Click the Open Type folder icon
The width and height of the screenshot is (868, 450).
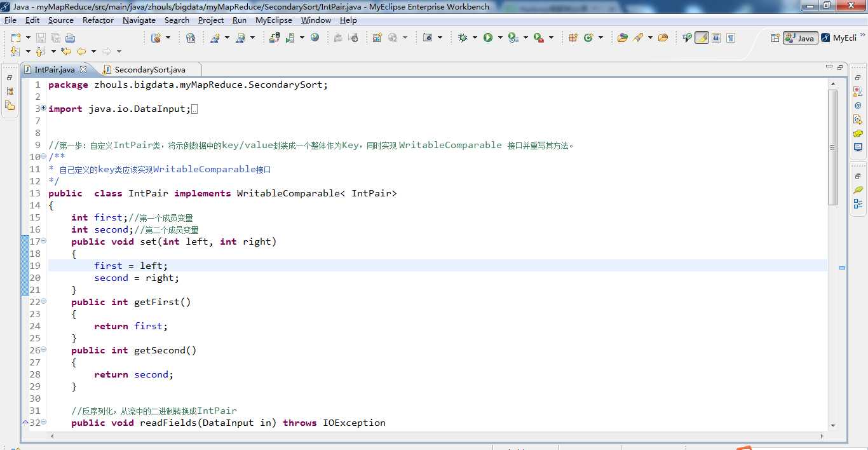(x=622, y=37)
